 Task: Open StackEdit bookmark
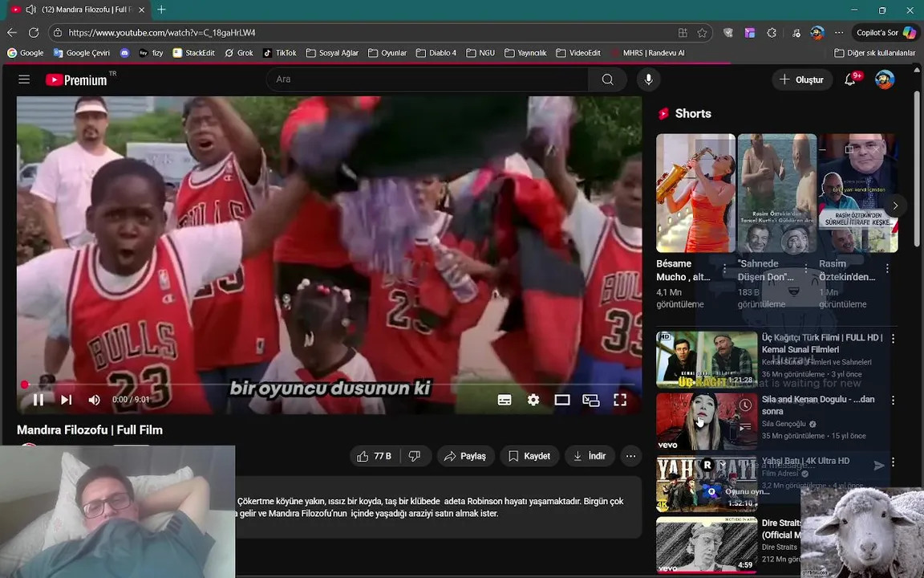193,53
